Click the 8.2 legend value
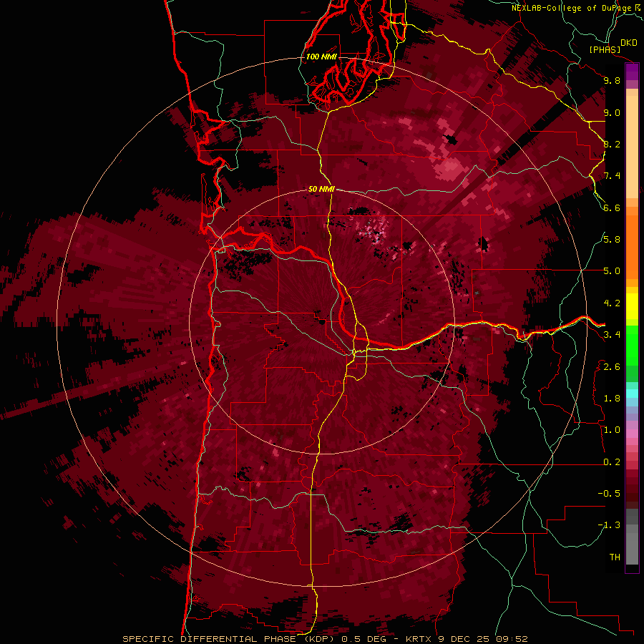Image resolution: width=644 pixels, height=644 pixels. [x=612, y=144]
